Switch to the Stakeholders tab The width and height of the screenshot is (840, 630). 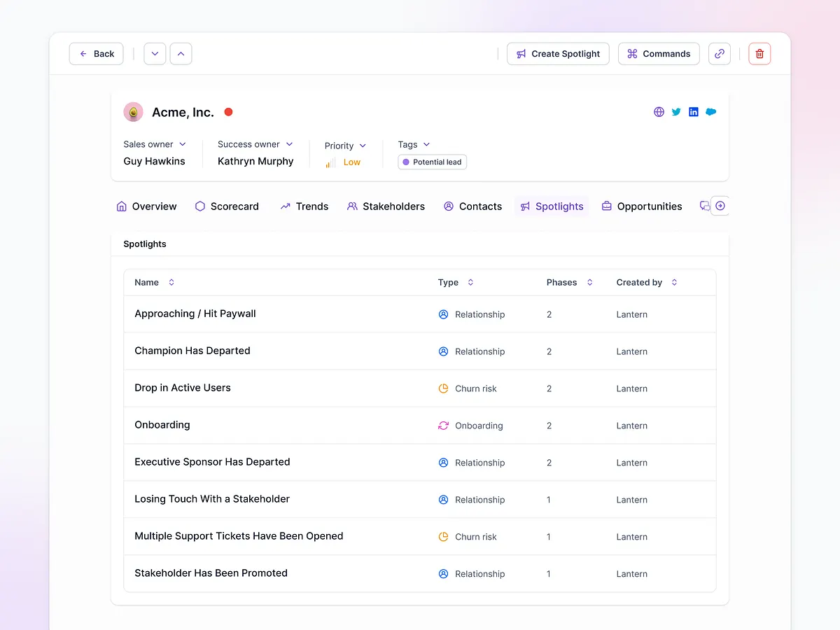coord(386,206)
